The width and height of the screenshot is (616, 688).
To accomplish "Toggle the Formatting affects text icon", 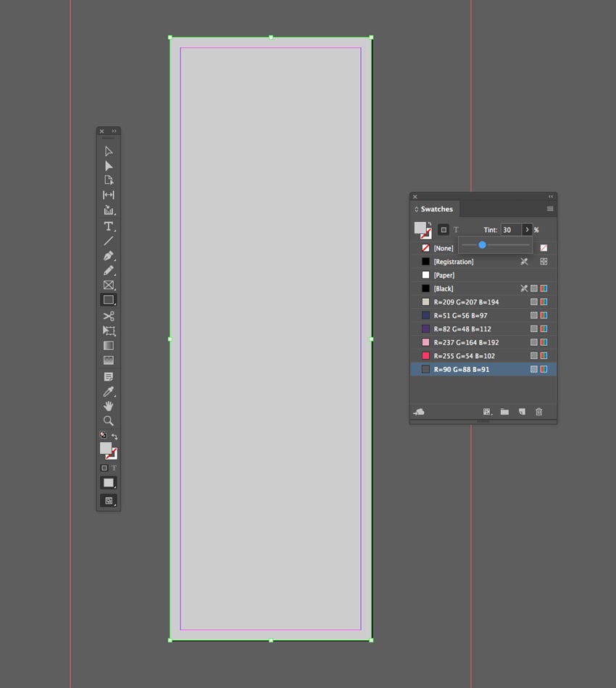I will (x=457, y=229).
